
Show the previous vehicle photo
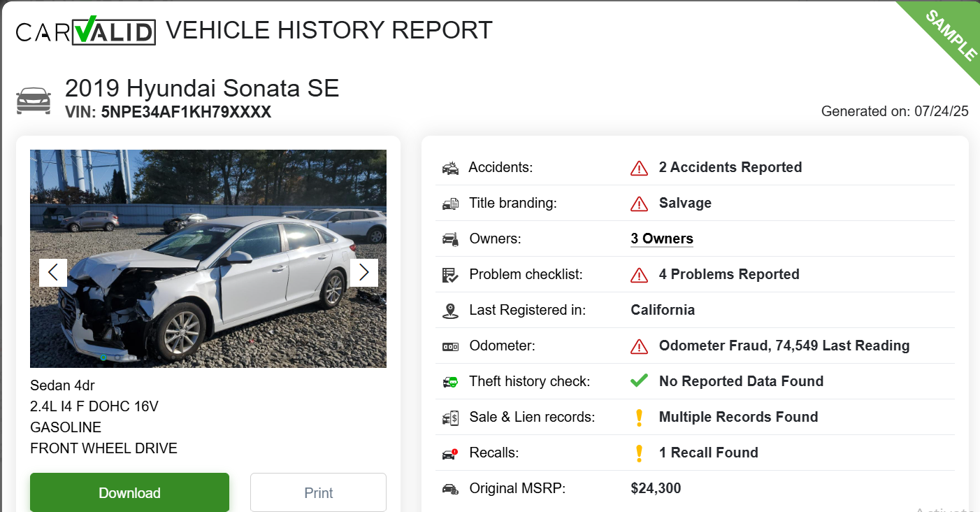[53, 273]
